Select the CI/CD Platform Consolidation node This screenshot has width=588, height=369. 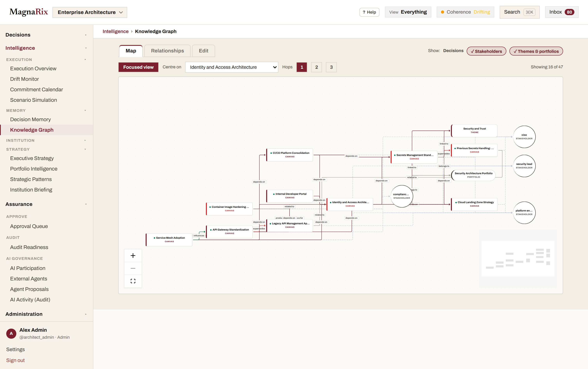pos(290,155)
